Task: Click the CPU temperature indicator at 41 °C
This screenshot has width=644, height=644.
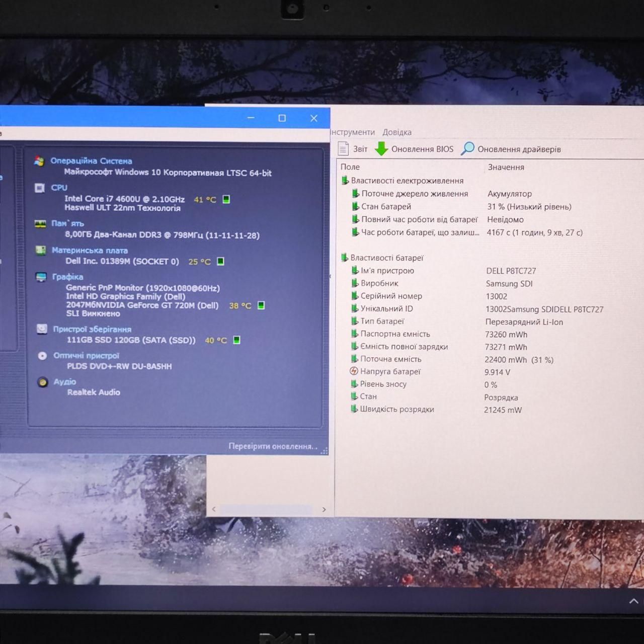Action: pos(226,199)
